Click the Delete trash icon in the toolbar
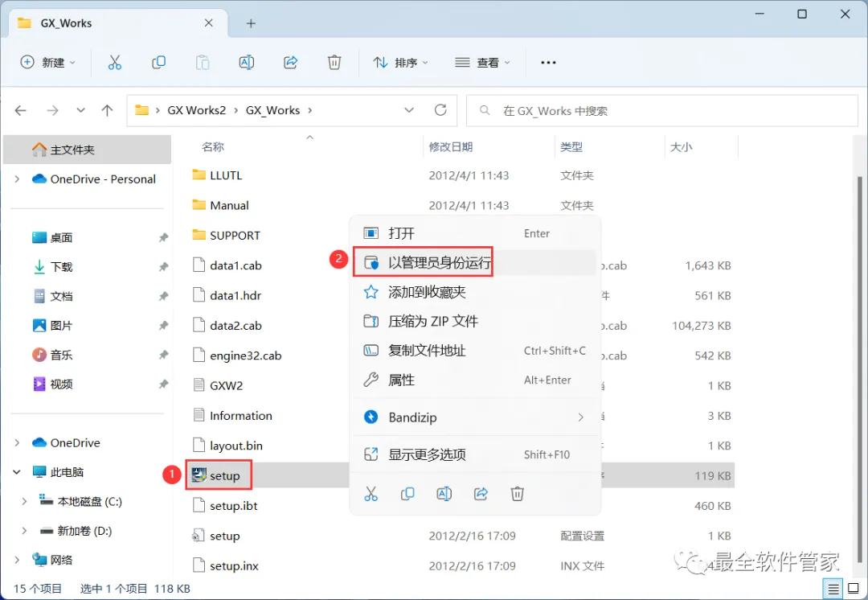 coord(334,63)
